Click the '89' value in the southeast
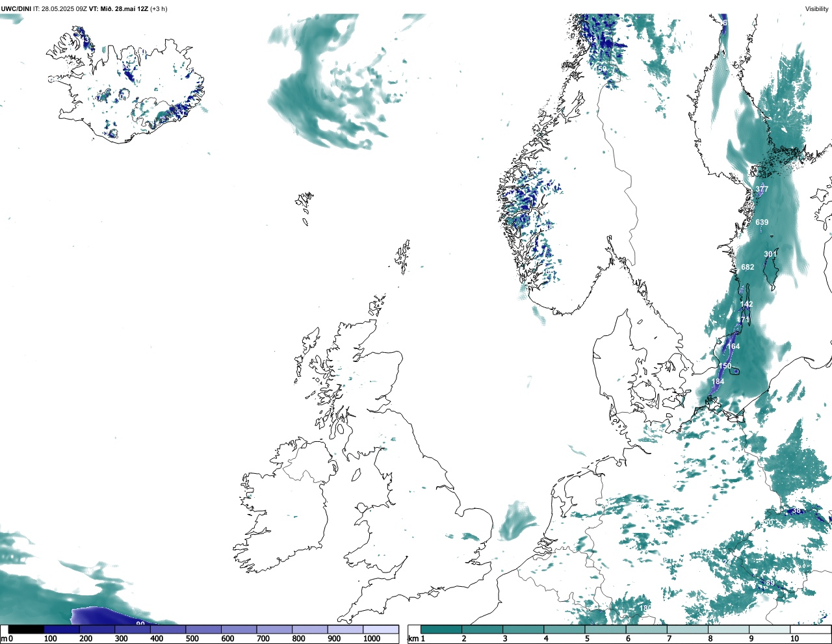The image size is (832, 644). click(x=770, y=583)
